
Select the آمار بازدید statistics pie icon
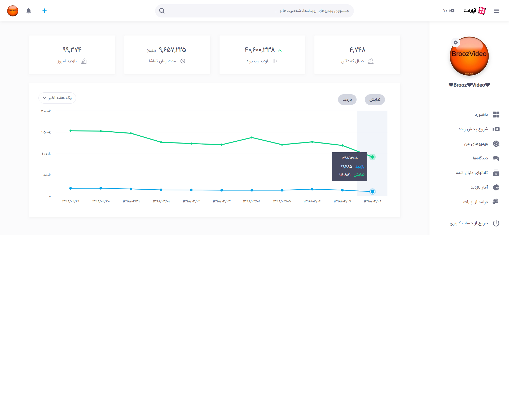[496, 187]
